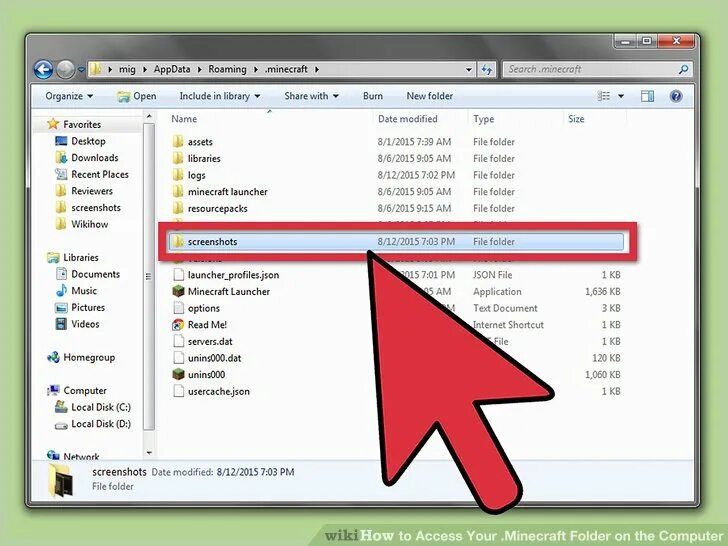Click the Refresh button beside address bar

tap(487, 70)
